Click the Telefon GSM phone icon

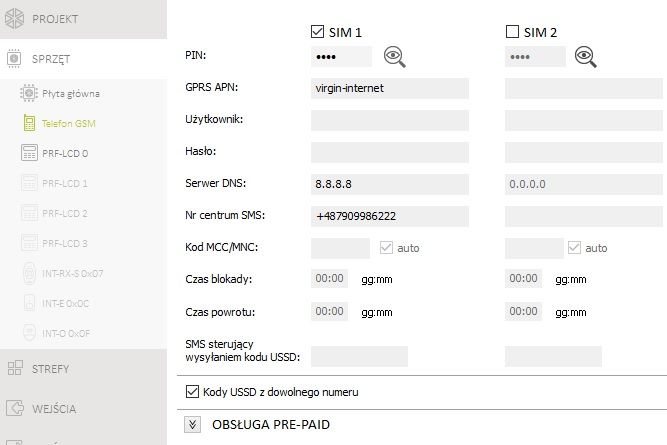coord(29,123)
